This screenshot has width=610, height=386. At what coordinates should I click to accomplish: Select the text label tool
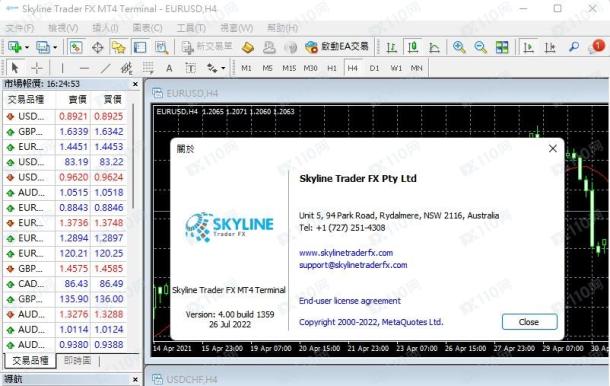coord(190,68)
